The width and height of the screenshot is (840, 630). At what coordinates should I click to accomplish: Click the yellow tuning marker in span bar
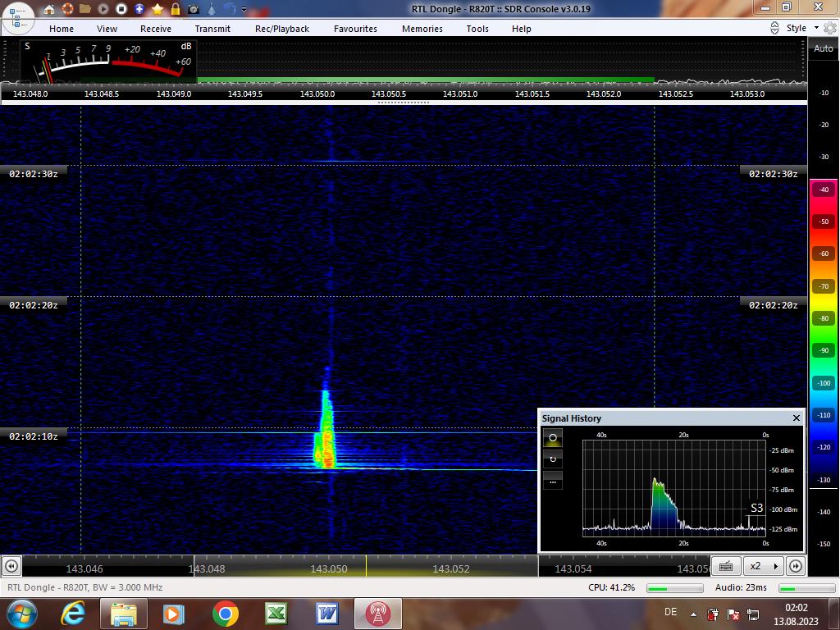[x=367, y=566]
